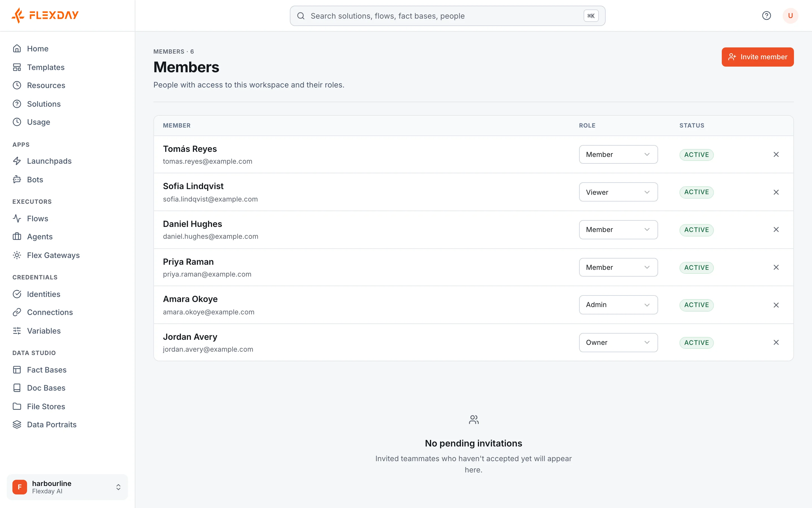Image resolution: width=812 pixels, height=508 pixels.
Task: Click Tomás Reyes ACTIVE status badge
Action: [697, 155]
